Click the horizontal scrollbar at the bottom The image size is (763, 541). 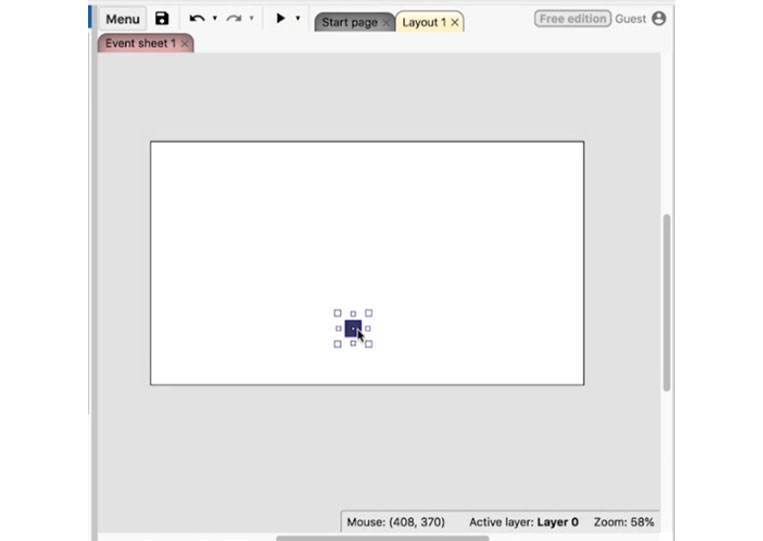coord(382,539)
